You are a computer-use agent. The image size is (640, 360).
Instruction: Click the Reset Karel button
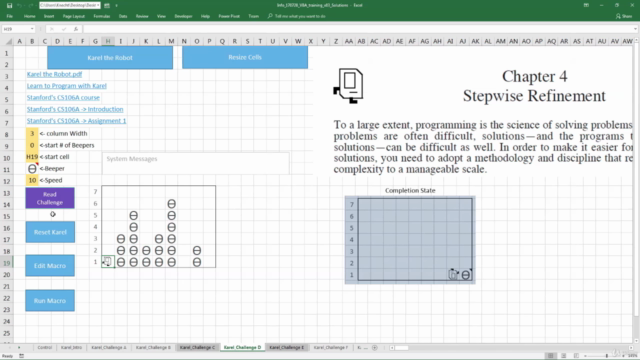pos(50,232)
